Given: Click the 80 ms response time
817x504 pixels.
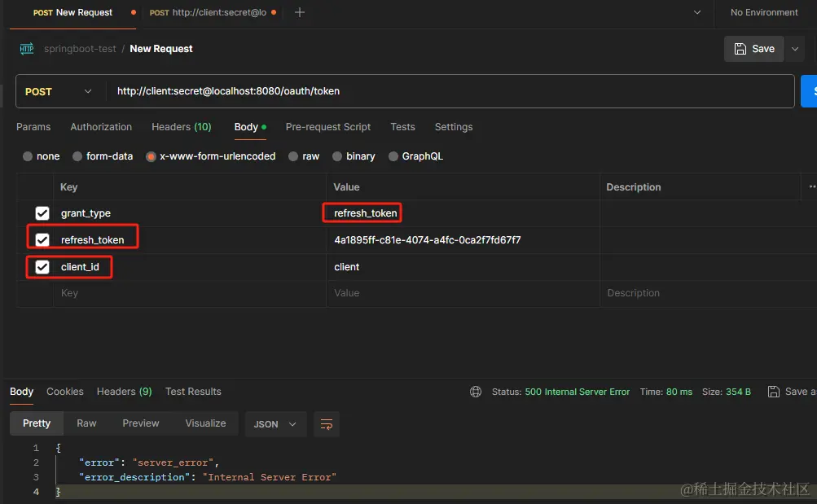Looking at the screenshot, I should point(679,392).
